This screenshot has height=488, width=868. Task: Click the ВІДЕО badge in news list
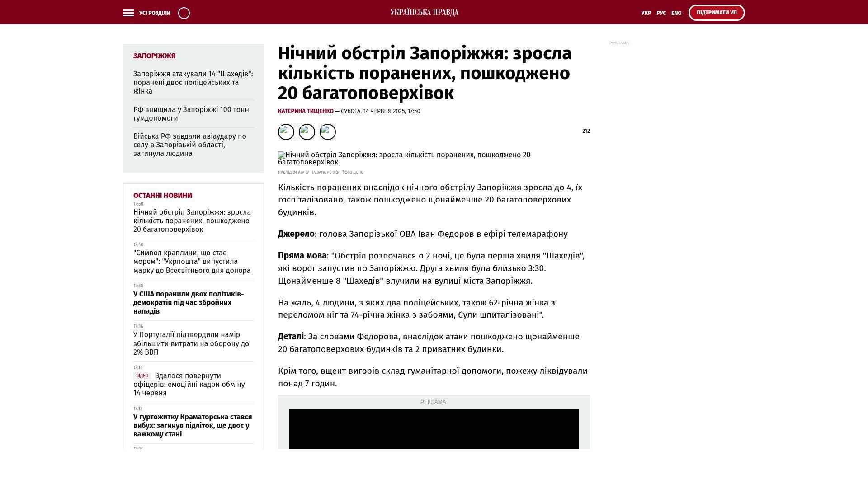tap(142, 376)
